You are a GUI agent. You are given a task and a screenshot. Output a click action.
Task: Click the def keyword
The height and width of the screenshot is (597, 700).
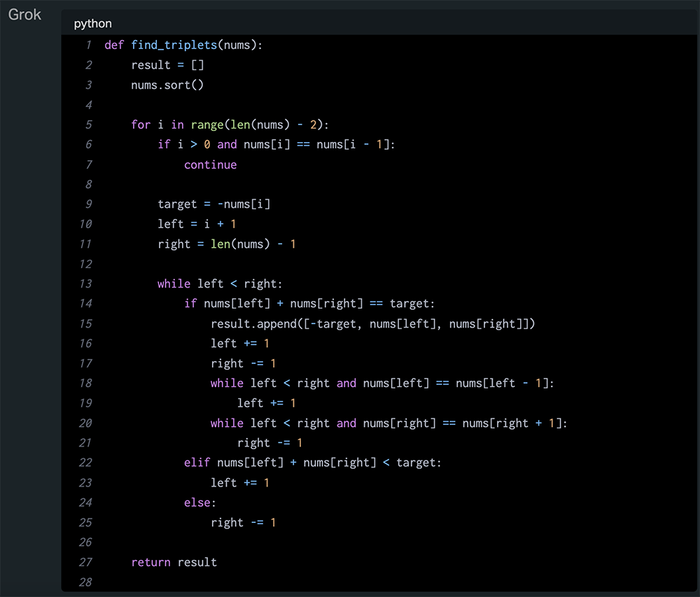click(x=114, y=45)
